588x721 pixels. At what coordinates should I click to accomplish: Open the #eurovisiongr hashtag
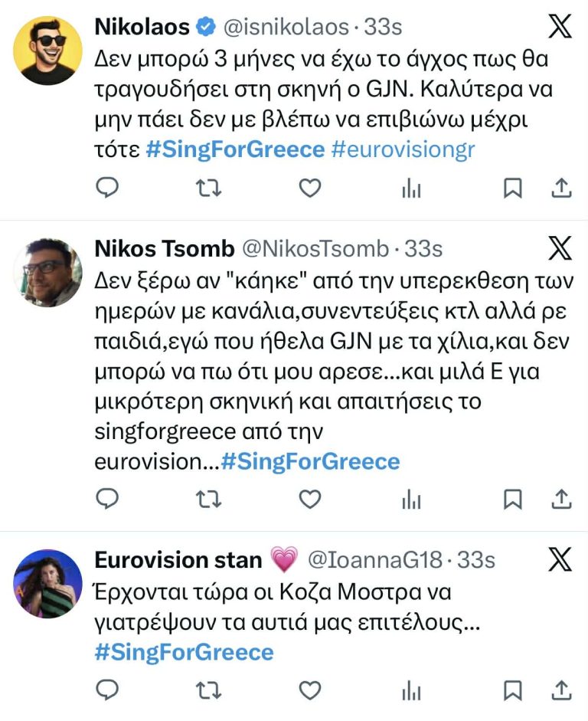coord(403,149)
